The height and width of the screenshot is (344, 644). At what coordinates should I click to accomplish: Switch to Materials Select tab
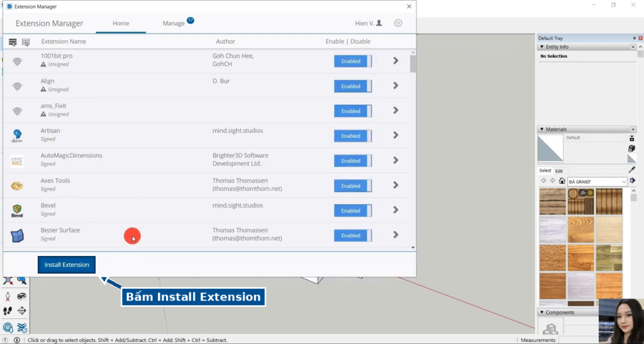(545, 171)
